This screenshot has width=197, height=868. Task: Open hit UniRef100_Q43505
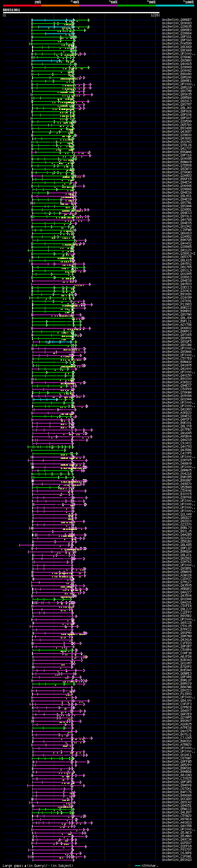(177, 586)
